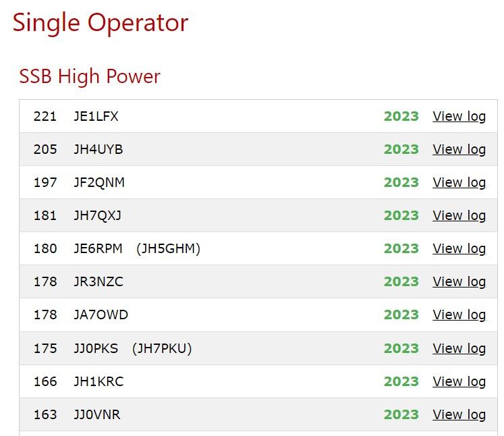Screen dimensions: 504x436
Task: Click the 2023 year in JE1LFX row
Action: pos(401,116)
